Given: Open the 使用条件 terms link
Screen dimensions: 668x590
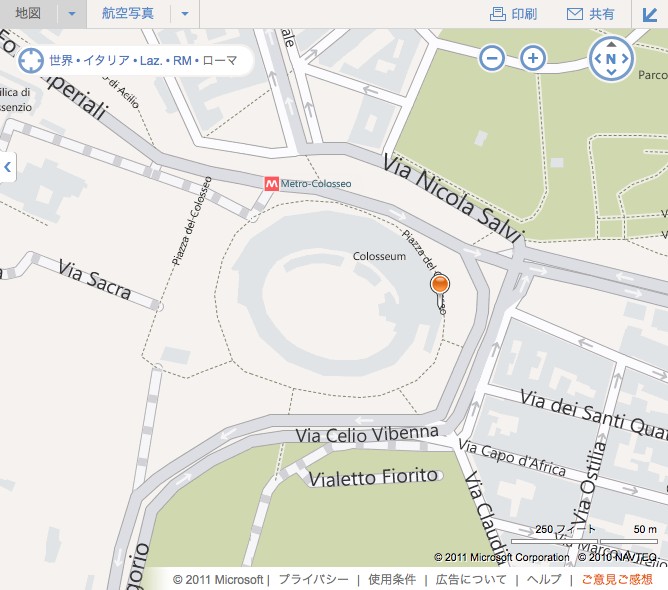Looking at the screenshot, I should [x=392, y=579].
